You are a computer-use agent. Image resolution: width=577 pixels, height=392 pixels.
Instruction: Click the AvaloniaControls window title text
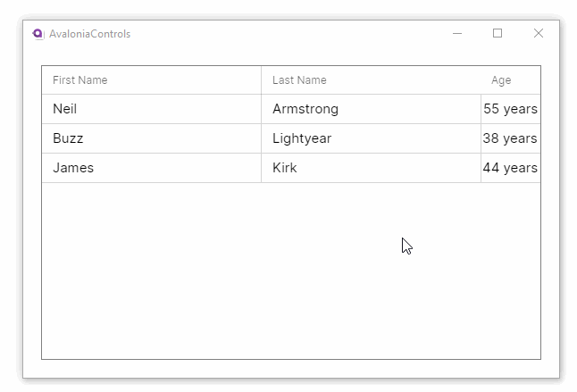[89, 34]
